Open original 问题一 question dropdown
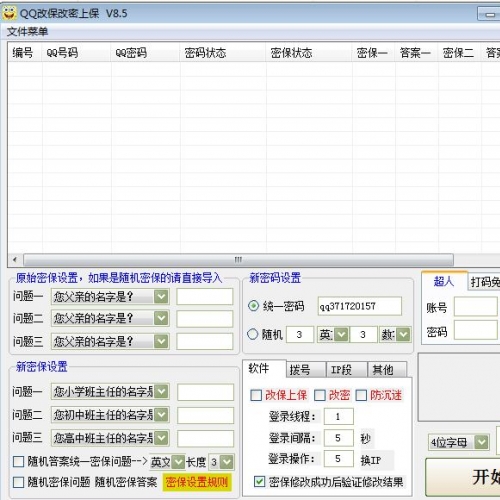500x500 pixels. tap(161, 296)
